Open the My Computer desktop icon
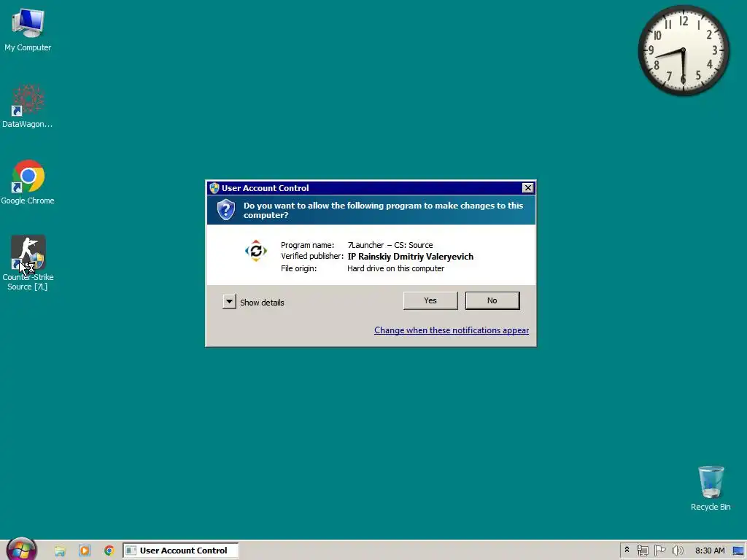The width and height of the screenshot is (747, 560). 28,29
